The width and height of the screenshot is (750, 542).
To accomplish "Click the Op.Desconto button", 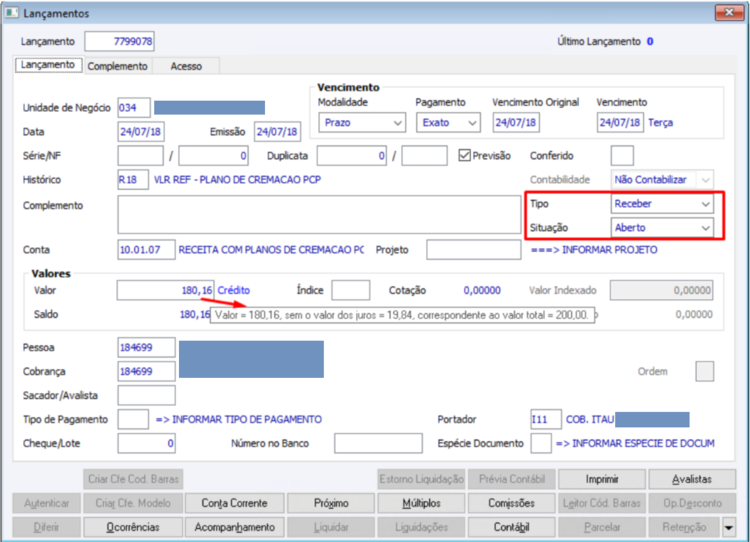I will click(692, 503).
